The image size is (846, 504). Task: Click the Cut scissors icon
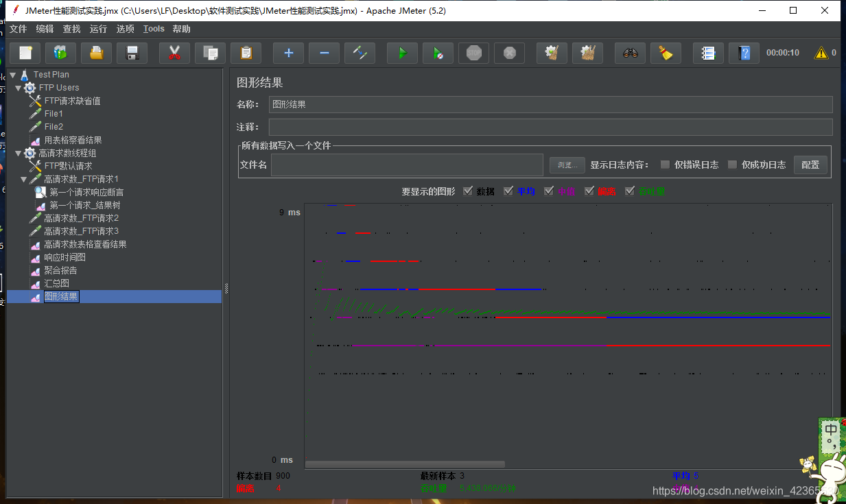[175, 53]
